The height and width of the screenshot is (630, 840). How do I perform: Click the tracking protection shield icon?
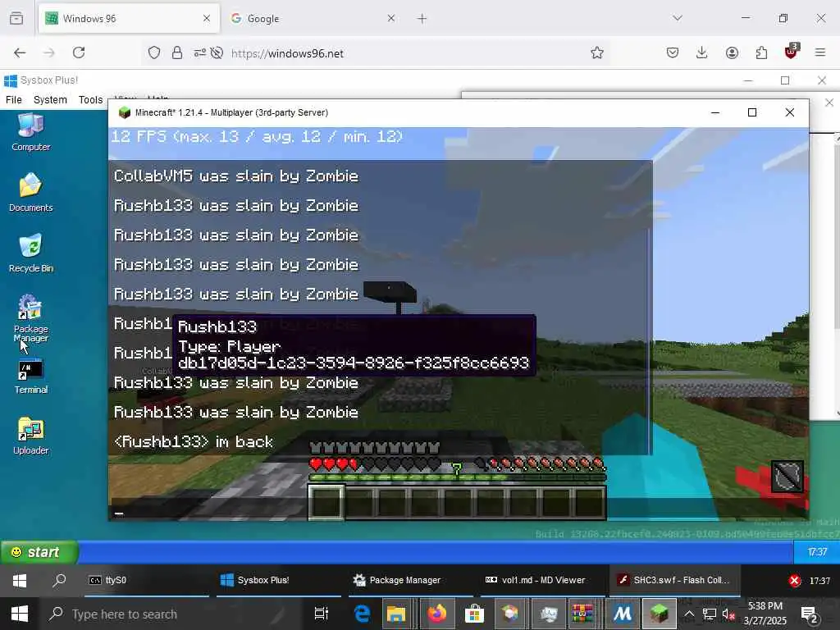click(x=154, y=53)
